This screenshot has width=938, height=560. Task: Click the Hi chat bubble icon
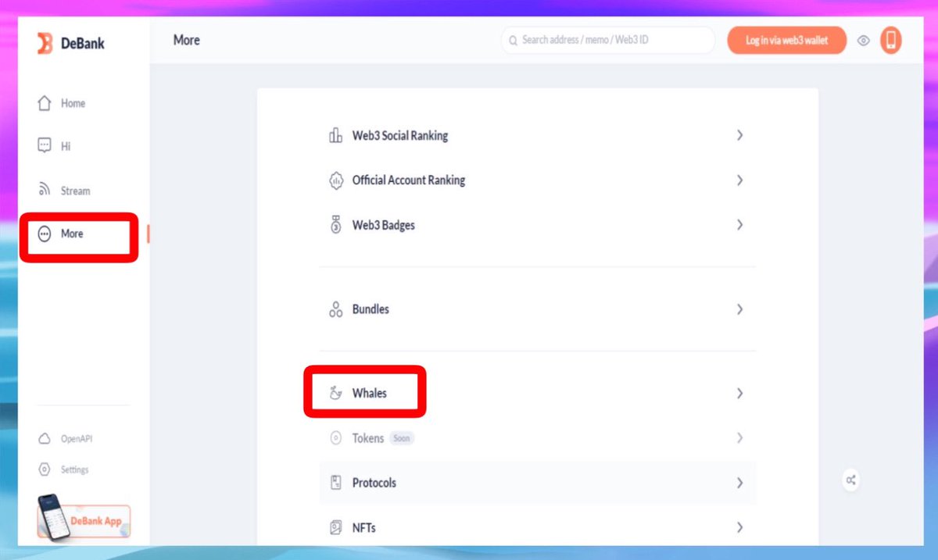coord(45,146)
